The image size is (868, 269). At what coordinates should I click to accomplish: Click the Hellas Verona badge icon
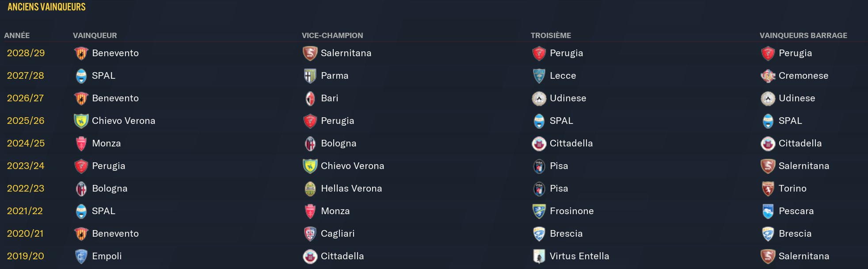[310, 188]
